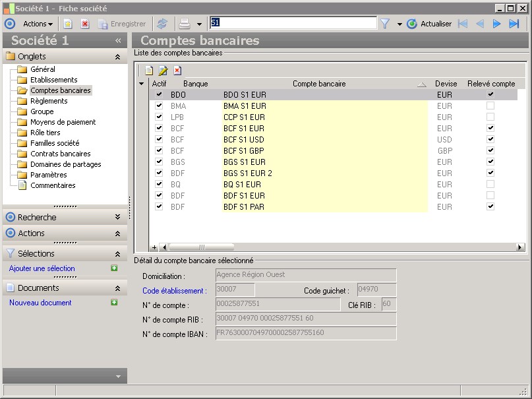
Task: Uncheck Actif for BMA S1 EUR
Action: tap(159, 106)
